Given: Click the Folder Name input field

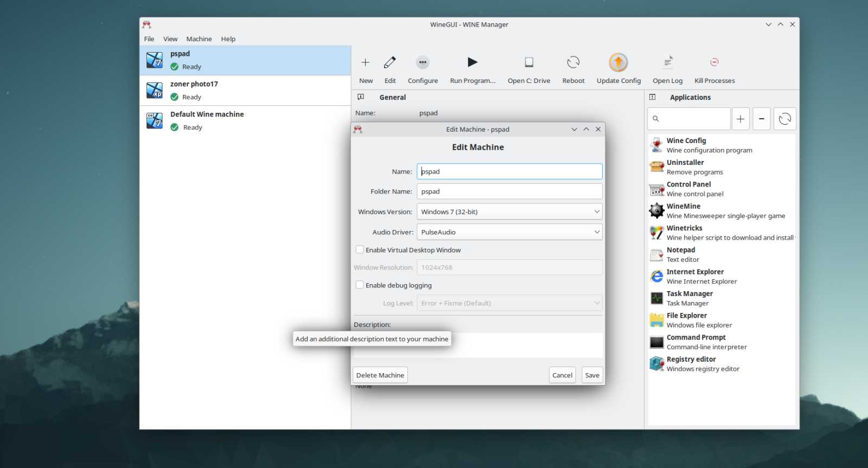Looking at the screenshot, I should click(509, 191).
